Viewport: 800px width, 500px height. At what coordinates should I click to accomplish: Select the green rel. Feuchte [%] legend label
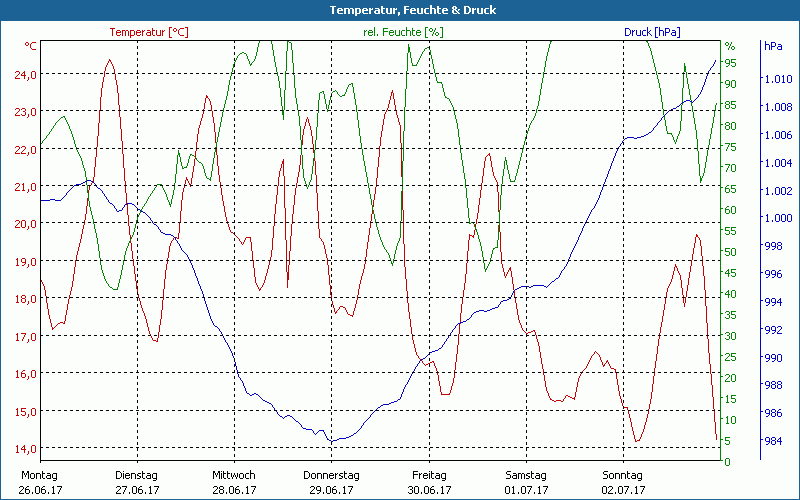(x=402, y=32)
